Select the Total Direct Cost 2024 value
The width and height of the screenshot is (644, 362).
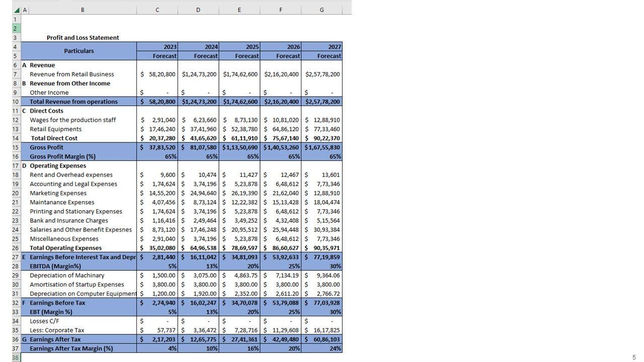coord(198,138)
